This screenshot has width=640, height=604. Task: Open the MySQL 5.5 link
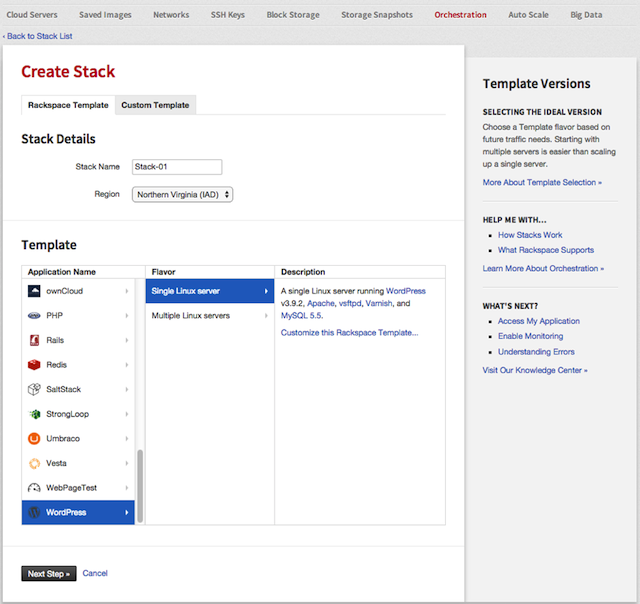[301, 315]
